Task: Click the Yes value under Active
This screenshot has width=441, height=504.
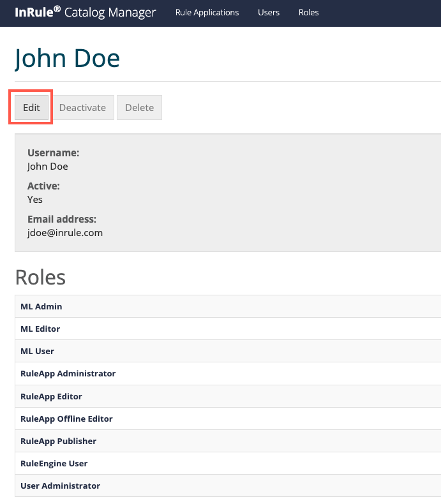Action: 35,200
